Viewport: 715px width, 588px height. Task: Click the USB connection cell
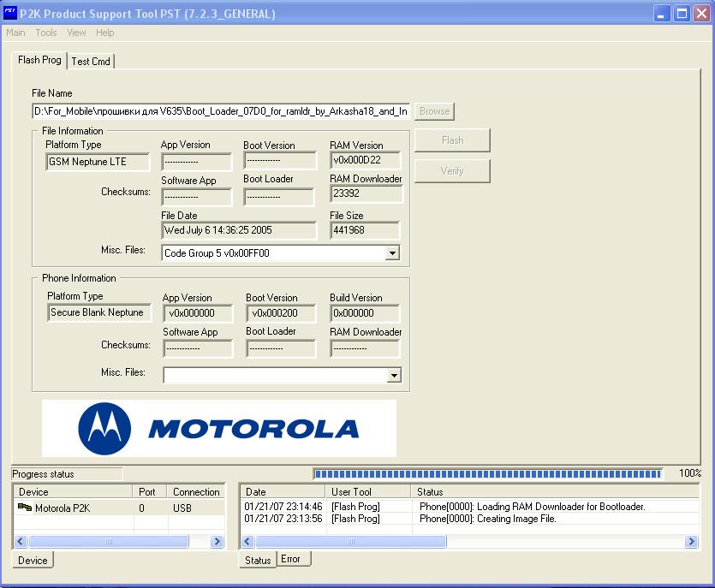click(x=182, y=508)
